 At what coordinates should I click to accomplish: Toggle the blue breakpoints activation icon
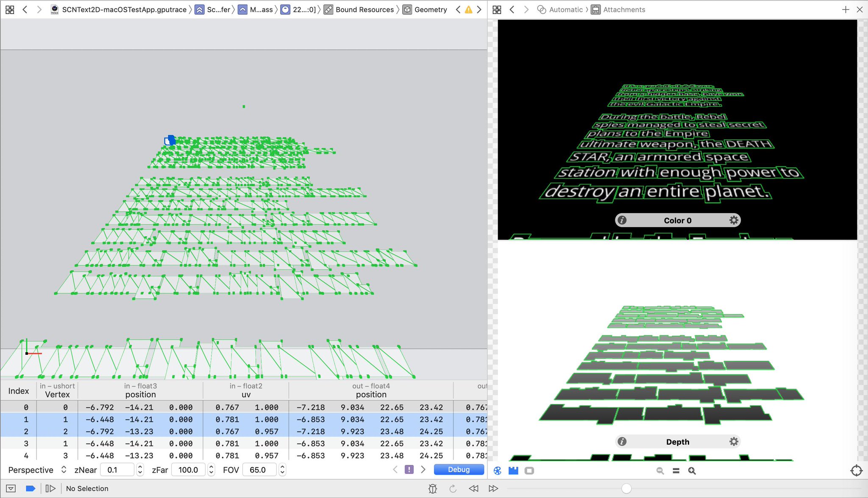[x=30, y=488]
